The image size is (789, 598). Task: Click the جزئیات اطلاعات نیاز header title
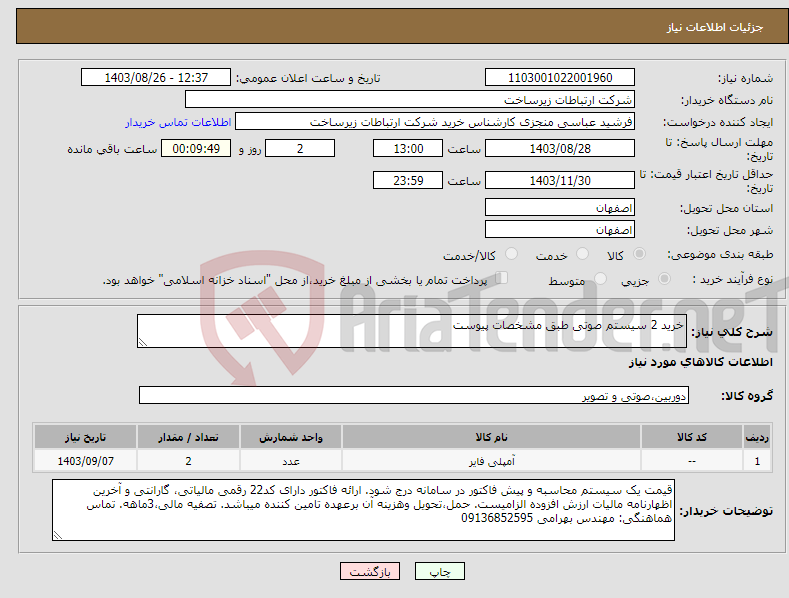pos(715,27)
